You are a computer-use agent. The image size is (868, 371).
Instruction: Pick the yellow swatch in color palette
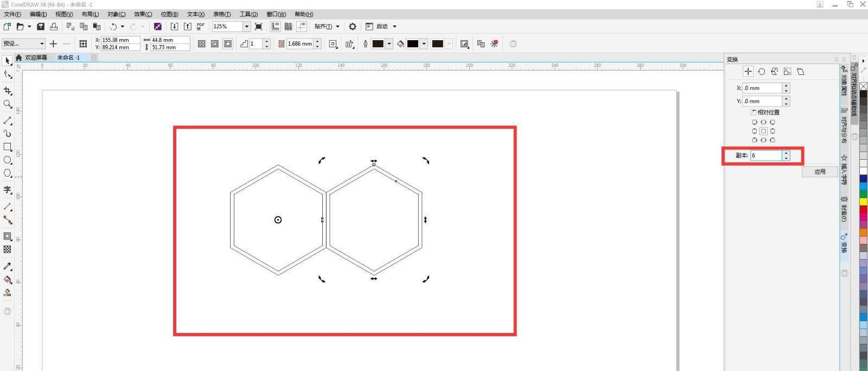pos(863,202)
